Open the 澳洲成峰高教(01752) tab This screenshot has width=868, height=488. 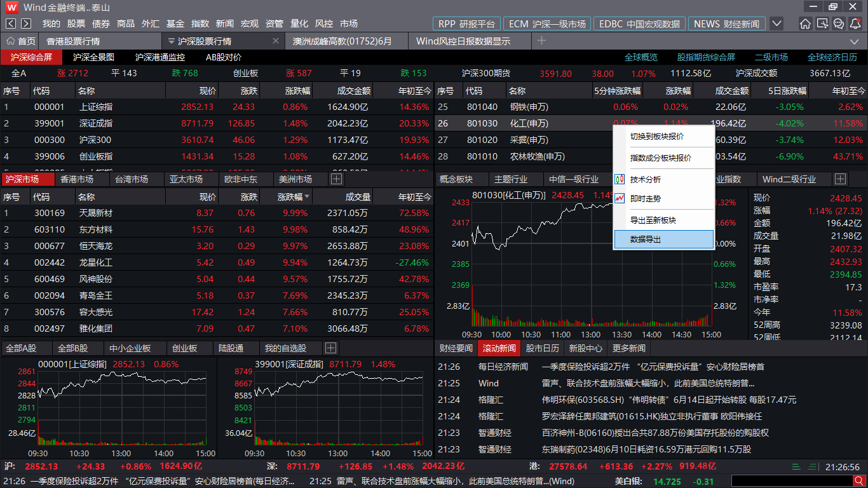[346, 41]
